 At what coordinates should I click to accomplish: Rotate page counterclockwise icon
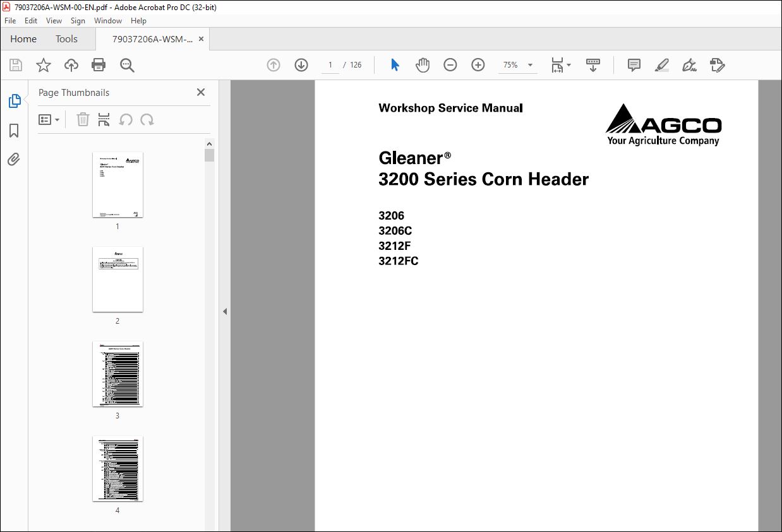coord(126,120)
